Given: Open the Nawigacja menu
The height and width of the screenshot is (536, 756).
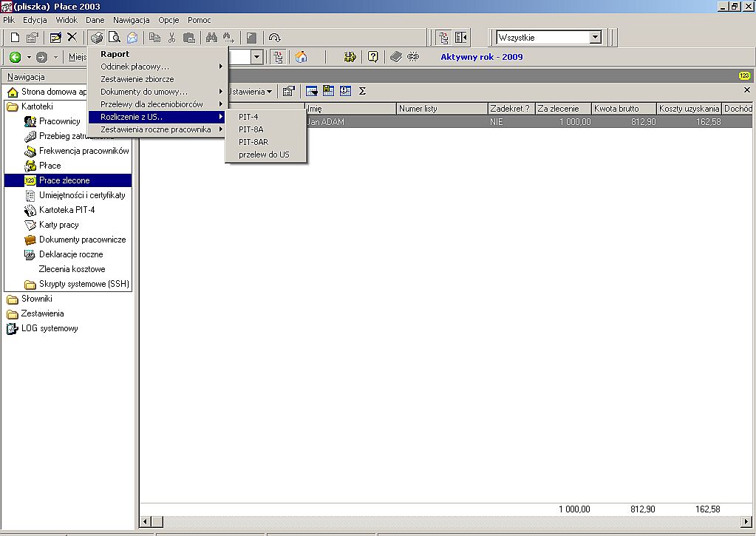Looking at the screenshot, I should [x=131, y=20].
